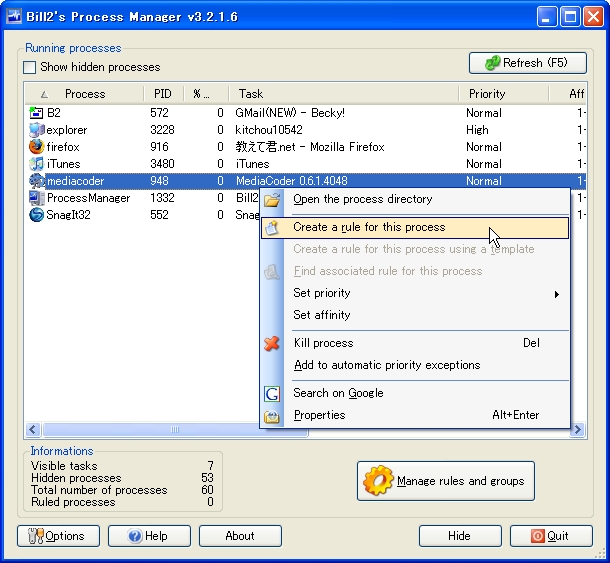Click the explorer process icon
610x563 pixels.
pos(37,130)
